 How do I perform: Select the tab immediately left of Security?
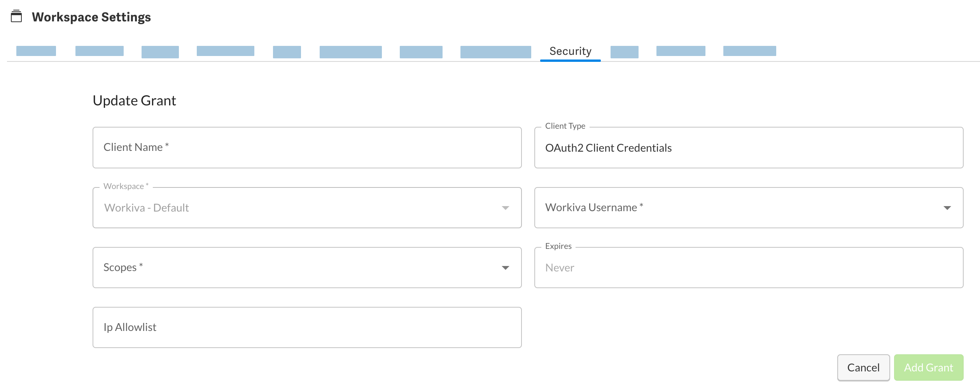tap(495, 51)
